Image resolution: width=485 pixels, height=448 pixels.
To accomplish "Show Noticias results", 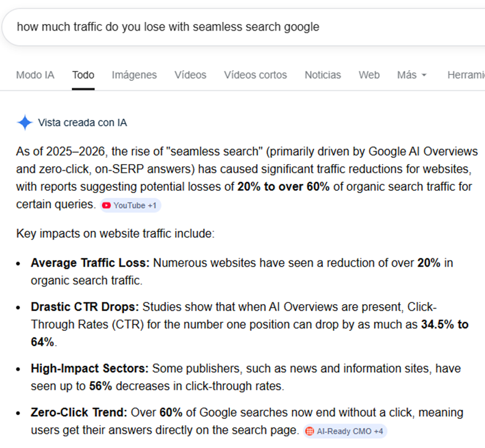I will (x=322, y=75).
